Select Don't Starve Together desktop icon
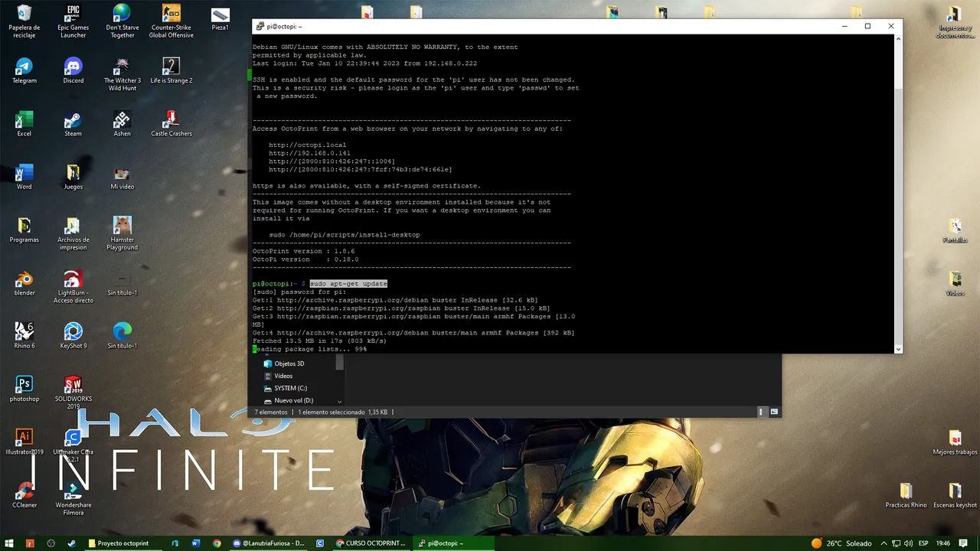 point(122,21)
